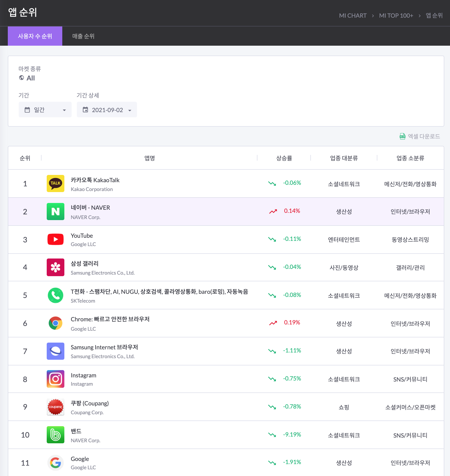Click SKTelecom publisher text
The width and height of the screenshot is (450, 476).
(x=83, y=301)
